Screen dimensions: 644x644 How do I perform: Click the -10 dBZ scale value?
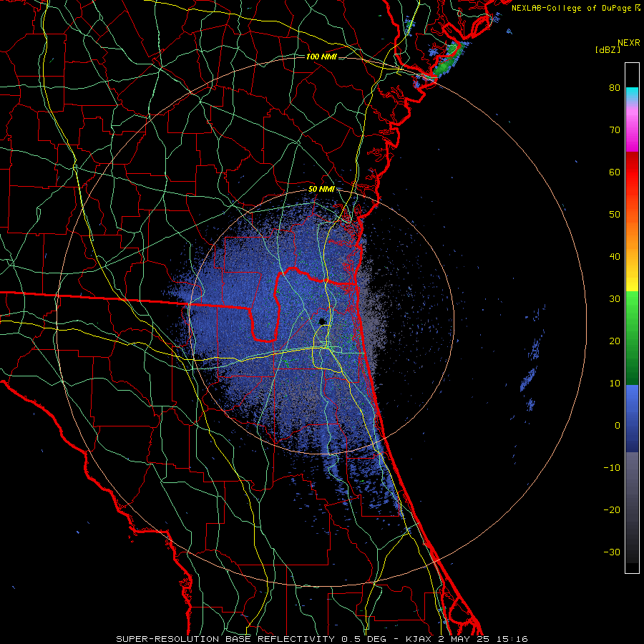pos(612,468)
